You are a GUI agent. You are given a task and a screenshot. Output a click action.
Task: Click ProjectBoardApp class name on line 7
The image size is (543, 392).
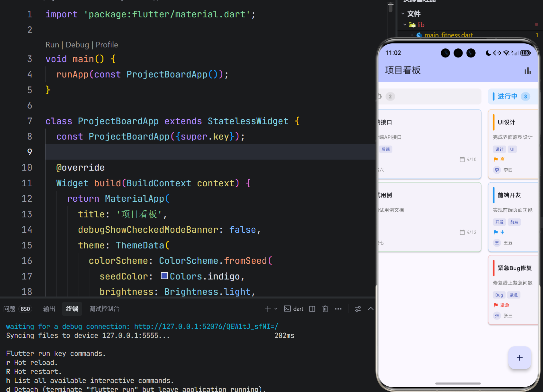pyautogui.click(x=118, y=121)
